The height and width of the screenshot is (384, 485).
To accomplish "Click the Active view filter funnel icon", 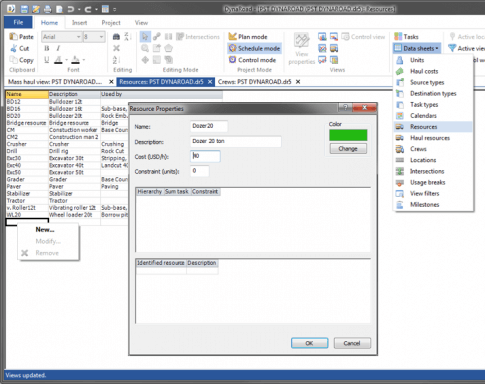I will coord(452,48).
